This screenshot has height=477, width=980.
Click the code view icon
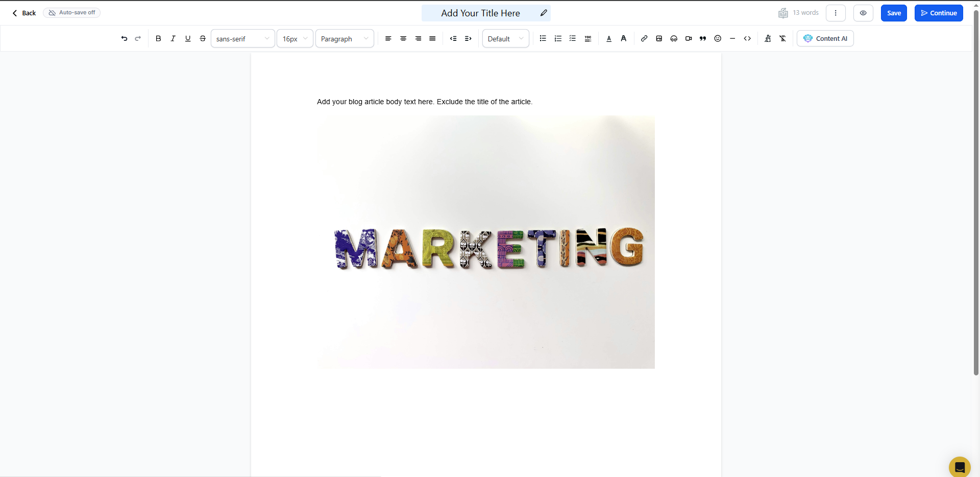tap(747, 39)
